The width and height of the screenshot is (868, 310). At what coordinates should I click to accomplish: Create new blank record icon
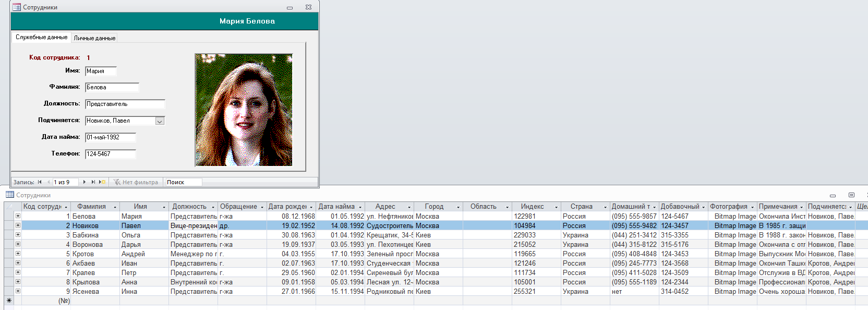[x=102, y=182]
